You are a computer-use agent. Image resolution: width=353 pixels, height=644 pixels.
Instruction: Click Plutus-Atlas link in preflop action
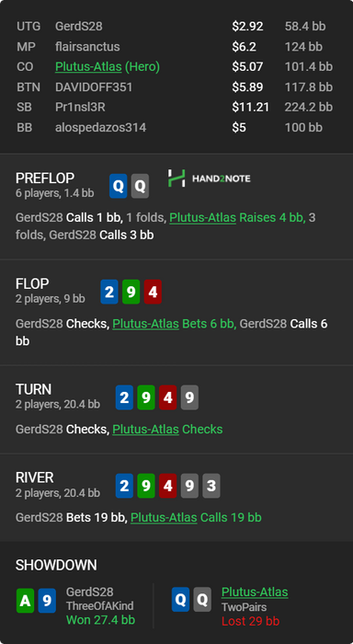[203, 218]
